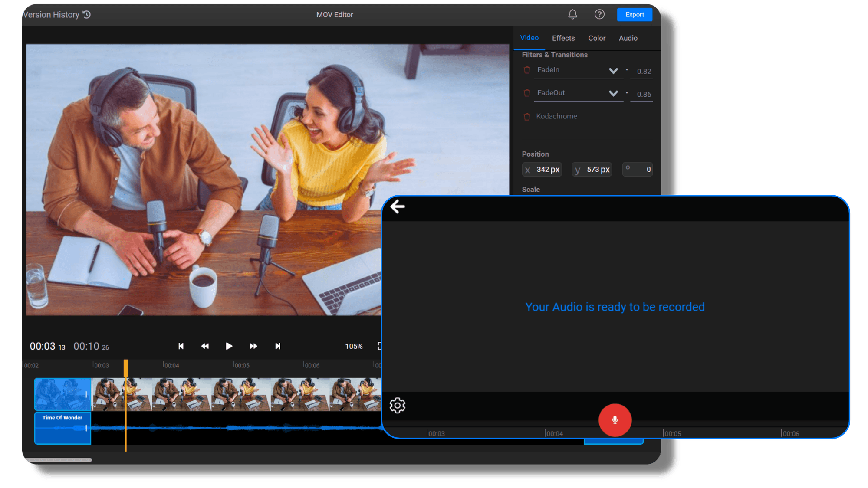Click the back arrow in recorder panel
The height and width of the screenshot is (488, 868).
[397, 206]
